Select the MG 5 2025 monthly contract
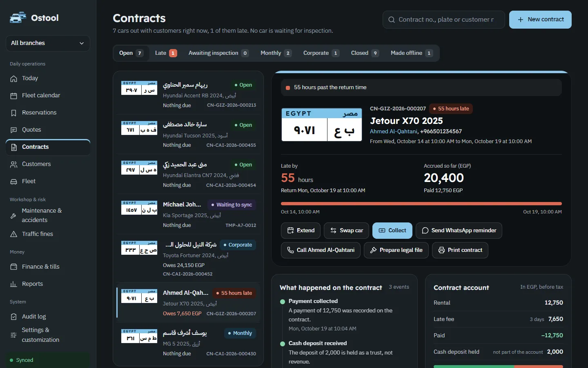588x368 pixels. click(x=188, y=343)
